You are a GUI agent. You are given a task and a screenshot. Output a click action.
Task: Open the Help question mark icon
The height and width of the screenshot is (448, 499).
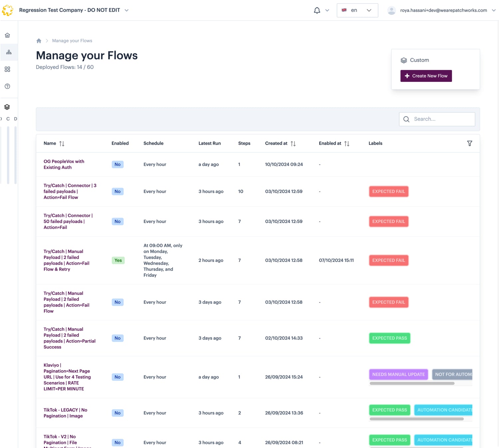click(7, 86)
